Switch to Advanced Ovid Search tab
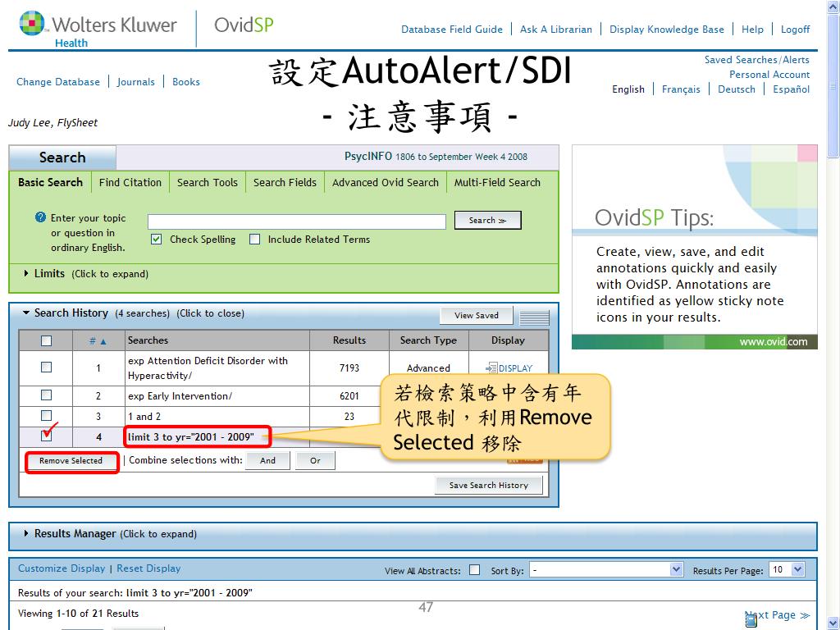 pyautogui.click(x=386, y=182)
